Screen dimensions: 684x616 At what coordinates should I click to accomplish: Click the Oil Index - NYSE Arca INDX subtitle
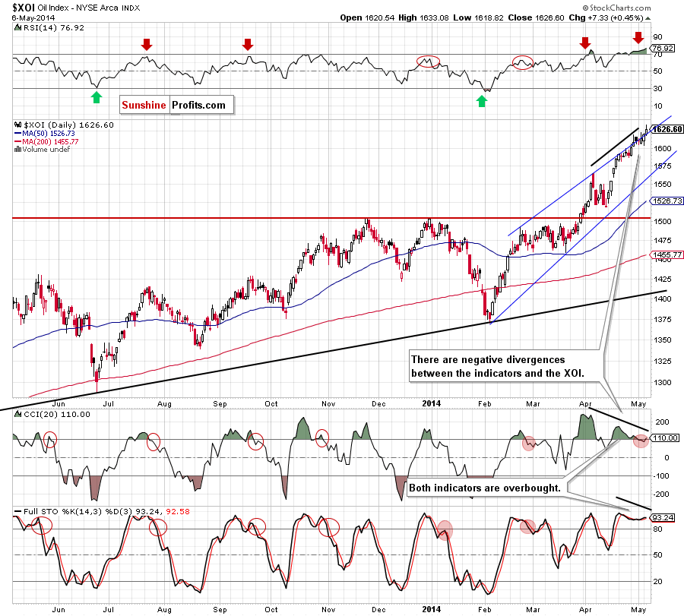[x=89, y=8]
